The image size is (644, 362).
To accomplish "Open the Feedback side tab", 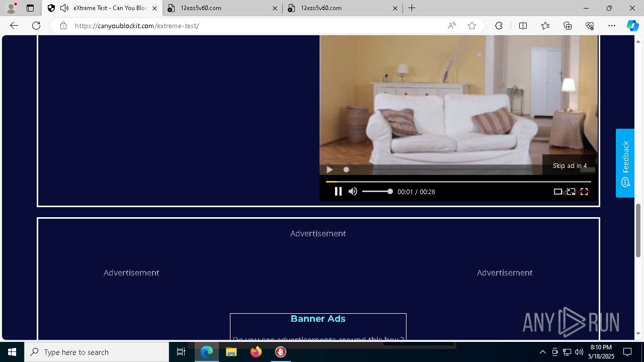I will click(625, 163).
